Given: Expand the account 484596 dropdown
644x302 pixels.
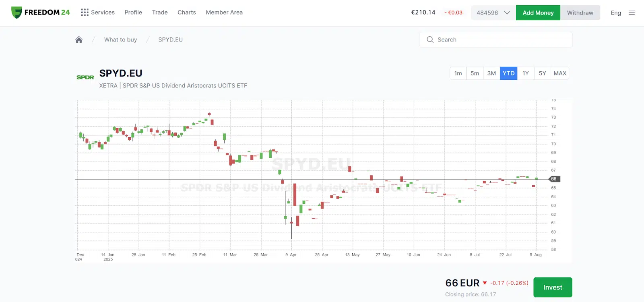Looking at the screenshot, I should click(x=493, y=13).
